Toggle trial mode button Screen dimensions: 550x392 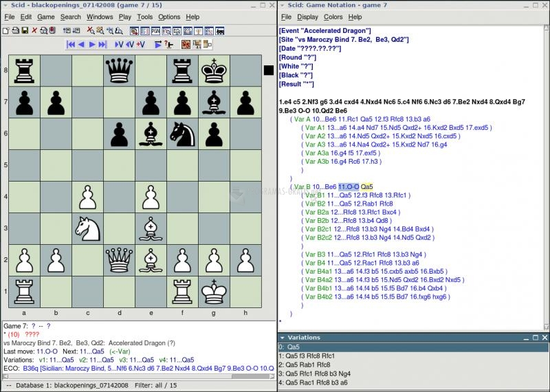(x=168, y=45)
